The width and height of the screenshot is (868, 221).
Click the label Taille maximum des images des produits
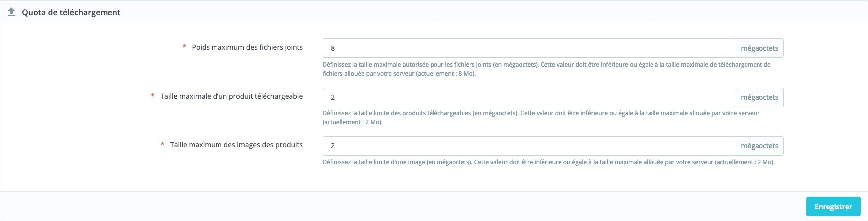point(236,145)
